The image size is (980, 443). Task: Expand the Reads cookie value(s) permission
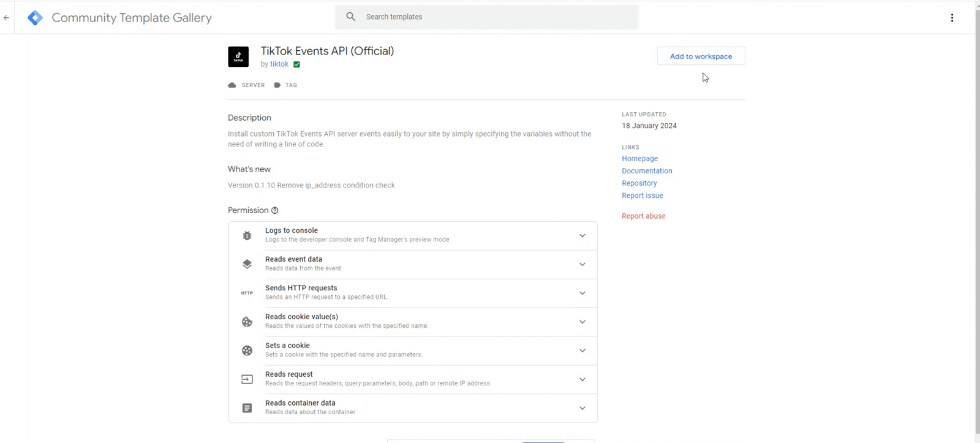(x=582, y=322)
